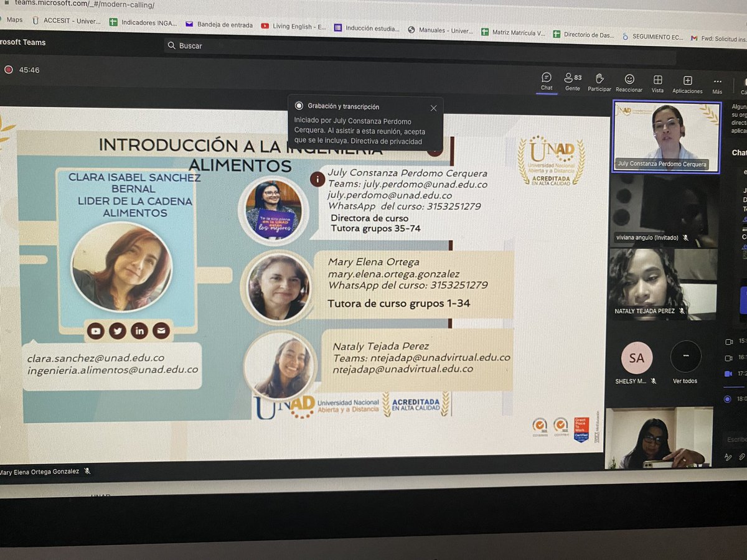Select NATALY TEJADA PEREZ video tile
The width and height of the screenshot is (747, 560).
coord(663,284)
